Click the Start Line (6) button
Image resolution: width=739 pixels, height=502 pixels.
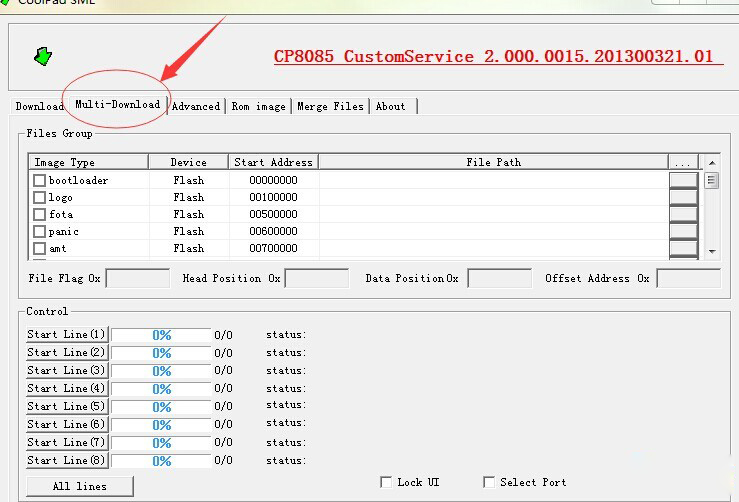click(67, 424)
